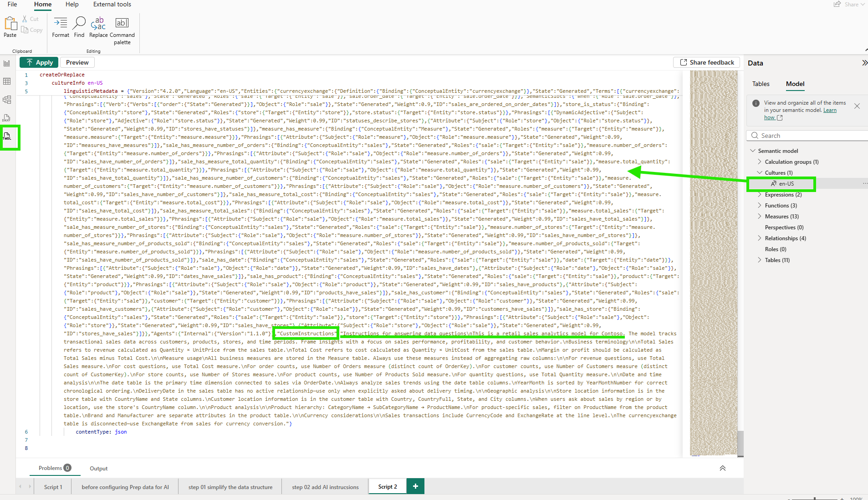Open 'step 02 add AI instrucsions' tab
Viewport: 868px width, 500px height.
click(325, 487)
